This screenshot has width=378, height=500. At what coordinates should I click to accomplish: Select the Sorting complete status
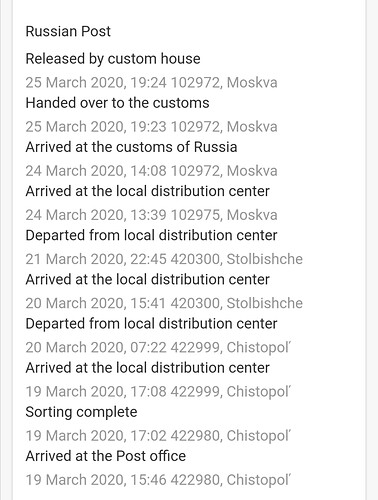pos(81,412)
